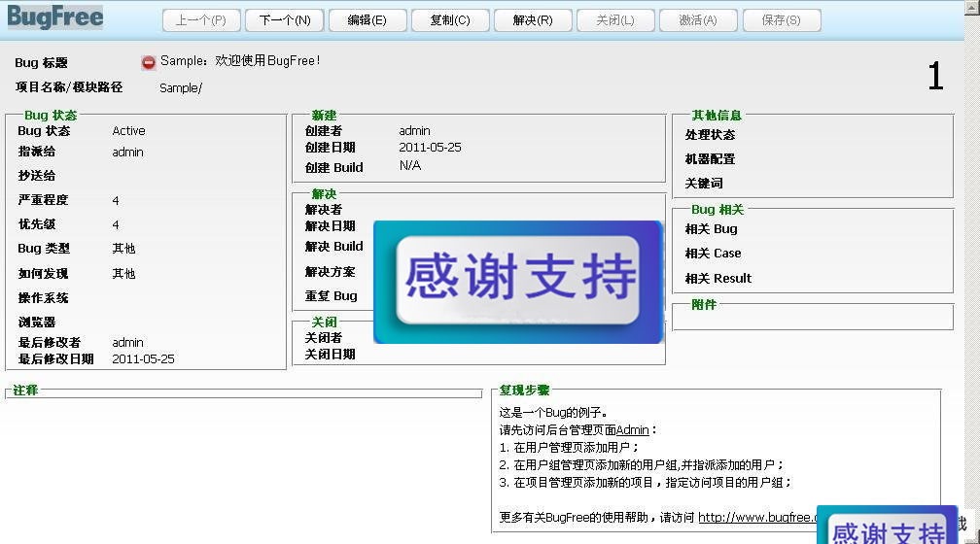Click 优先级 value '4'

pos(116,224)
